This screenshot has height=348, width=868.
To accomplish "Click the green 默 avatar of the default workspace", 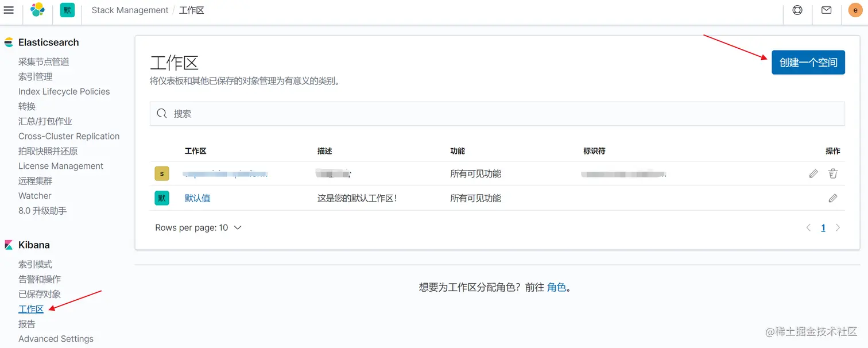I will click(x=161, y=198).
